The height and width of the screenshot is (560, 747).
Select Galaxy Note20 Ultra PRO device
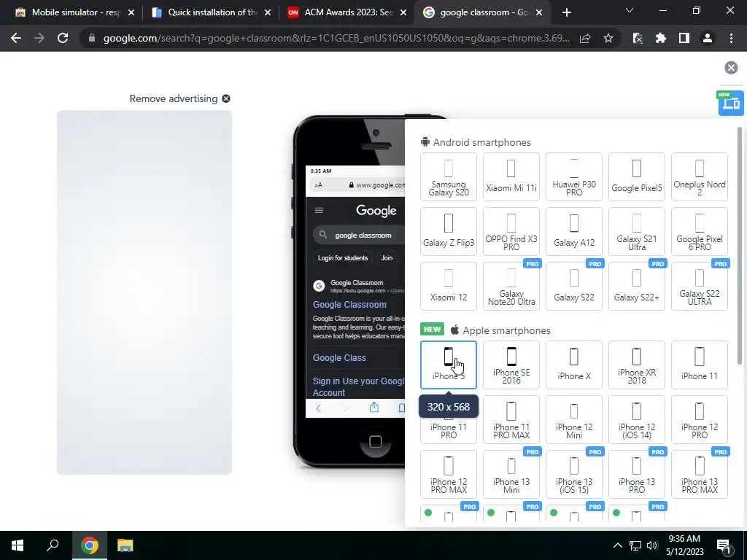point(511,286)
